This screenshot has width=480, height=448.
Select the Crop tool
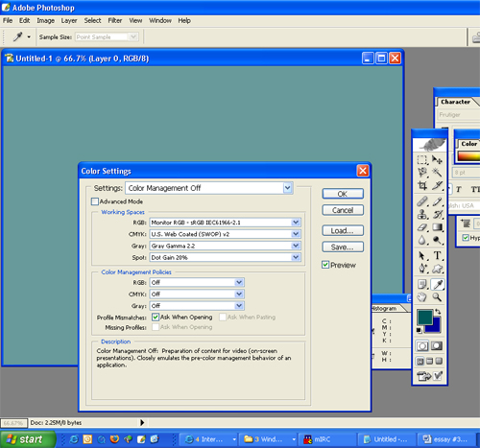tap(422, 185)
